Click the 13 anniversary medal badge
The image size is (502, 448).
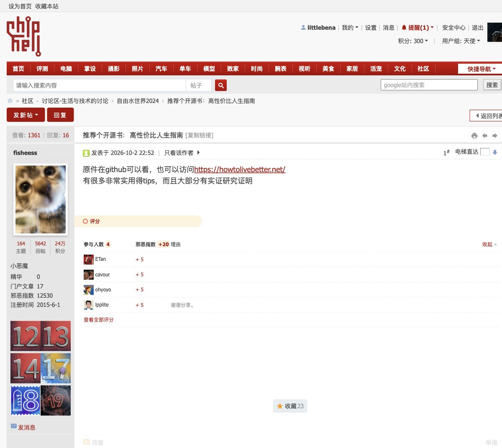coord(56,336)
